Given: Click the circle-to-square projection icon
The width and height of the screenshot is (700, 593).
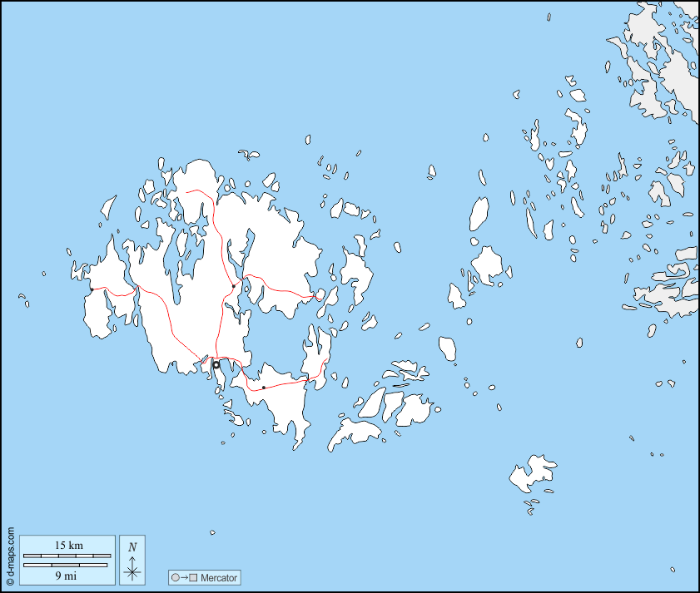Looking at the screenshot, I should tap(184, 577).
